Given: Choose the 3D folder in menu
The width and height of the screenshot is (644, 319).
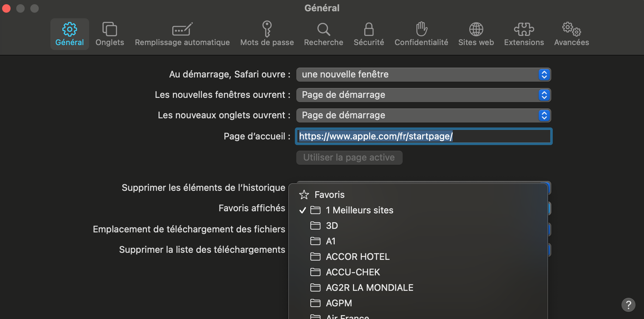Looking at the screenshot, I should [332, 226].
